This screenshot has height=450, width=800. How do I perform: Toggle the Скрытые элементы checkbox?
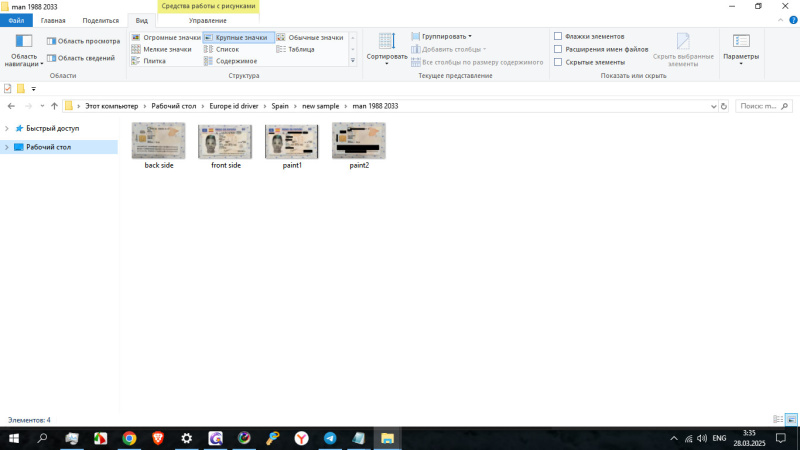click(x=558, y=62)
